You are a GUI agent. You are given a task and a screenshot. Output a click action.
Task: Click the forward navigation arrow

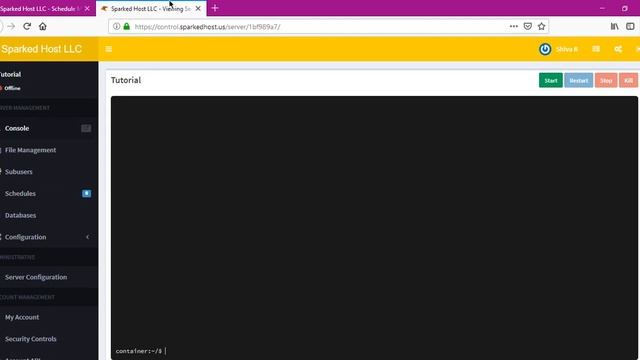click(11, 27)
